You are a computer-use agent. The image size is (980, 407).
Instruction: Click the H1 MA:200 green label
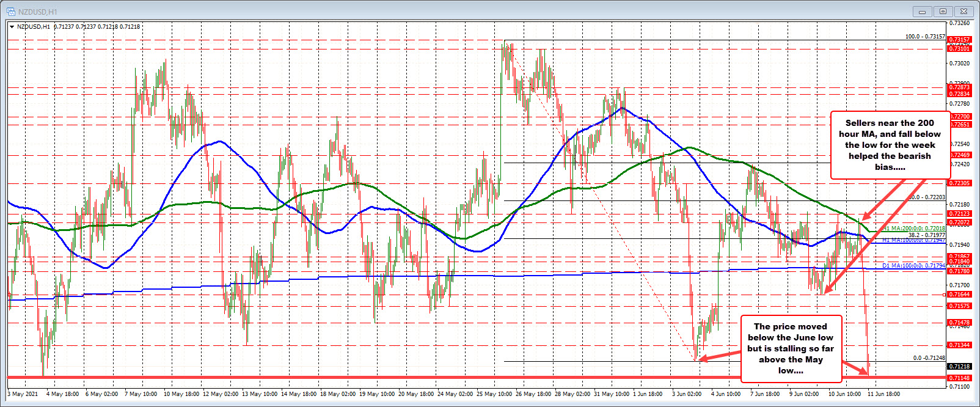pos(914,229)
